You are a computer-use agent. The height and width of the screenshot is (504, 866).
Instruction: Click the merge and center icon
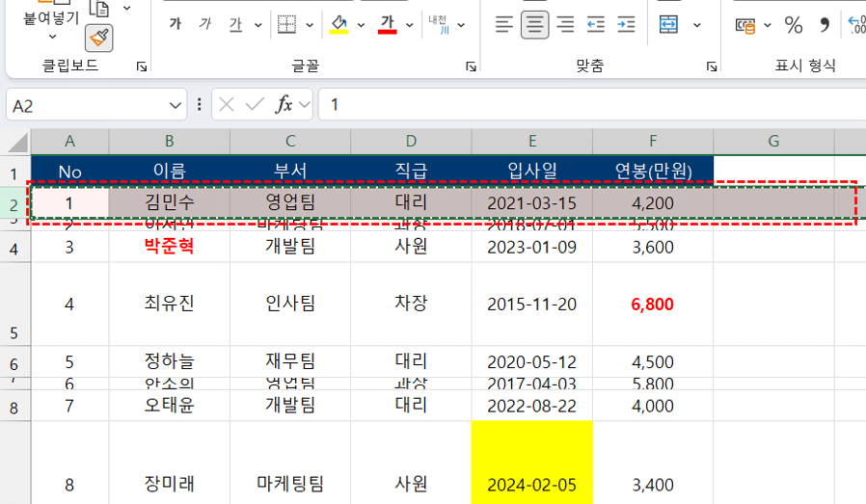[668, 24]
